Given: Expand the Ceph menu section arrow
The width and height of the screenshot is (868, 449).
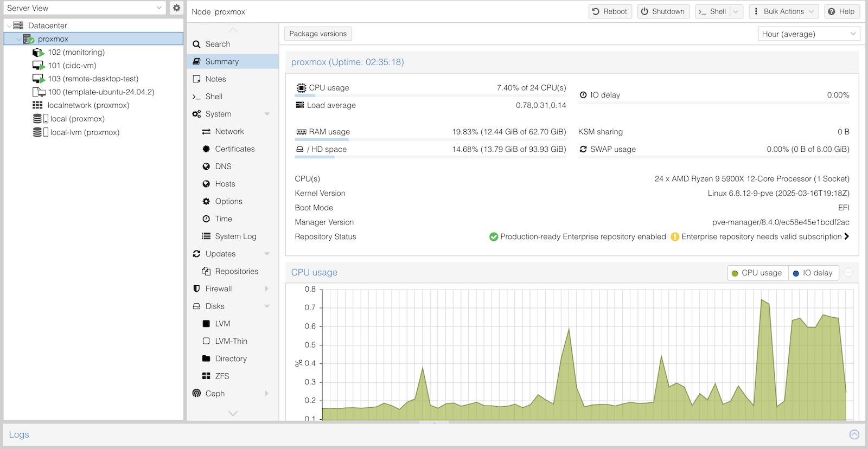Looking at the screenshot, I should click(267, 394).
